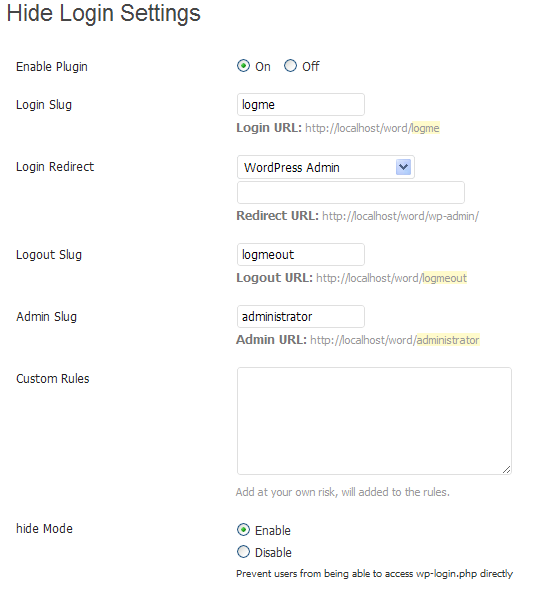Click the Custom Rules label
Screen dimensions: 559x594
53,378
